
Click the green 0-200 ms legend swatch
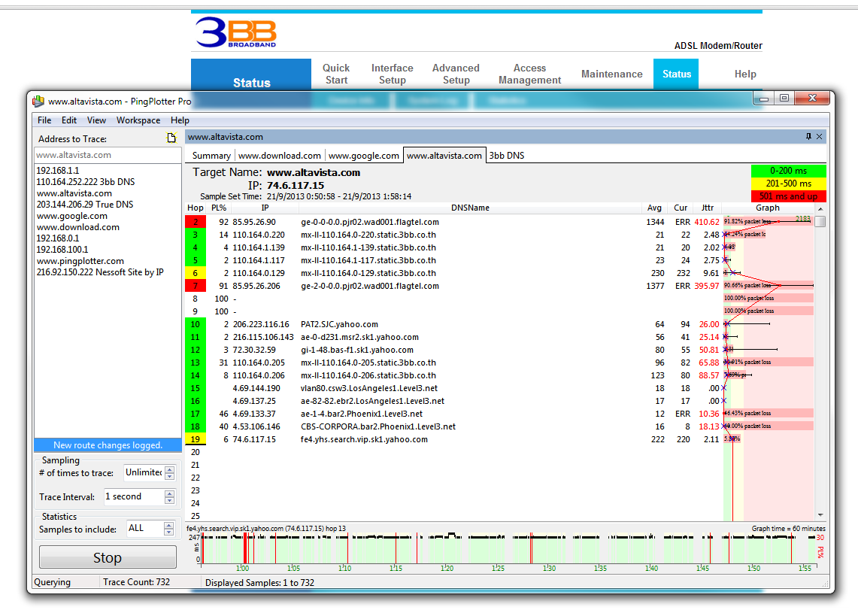pyautogui.click(x=788, y=171)
